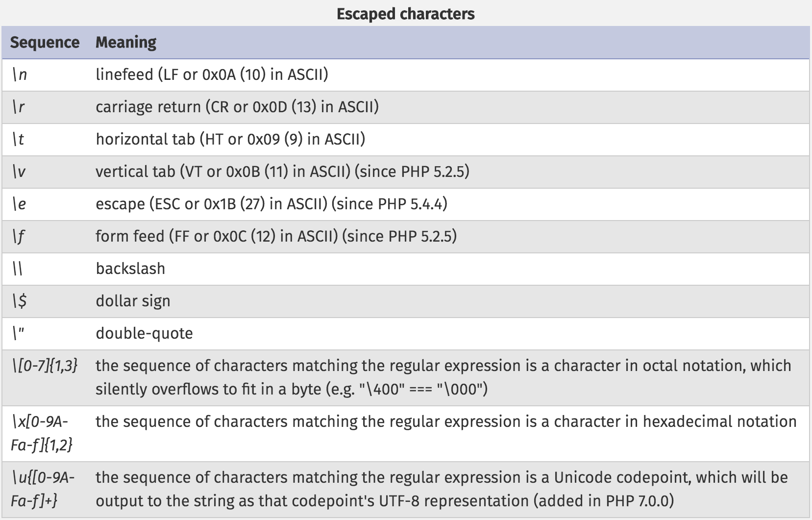
Task: Click the "backslash" meaning cell
Action: pos(130,269)
